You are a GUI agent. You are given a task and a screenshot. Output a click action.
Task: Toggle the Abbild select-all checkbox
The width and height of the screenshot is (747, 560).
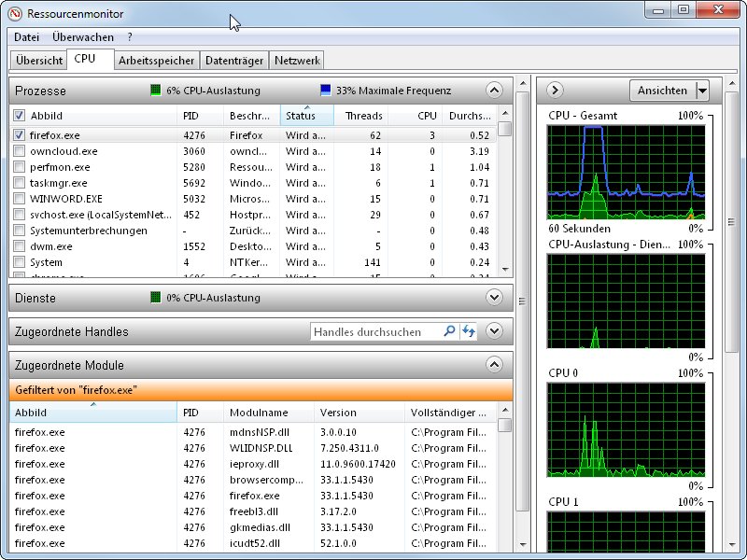21,116
